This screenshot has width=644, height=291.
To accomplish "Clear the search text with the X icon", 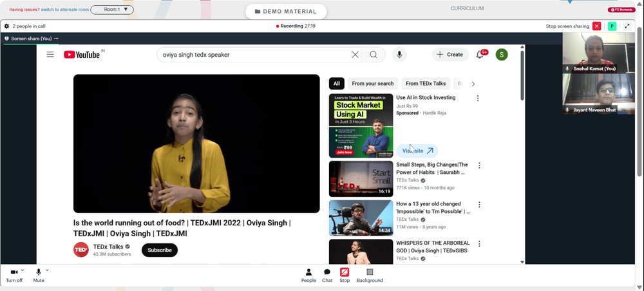I will click(355, 55).
